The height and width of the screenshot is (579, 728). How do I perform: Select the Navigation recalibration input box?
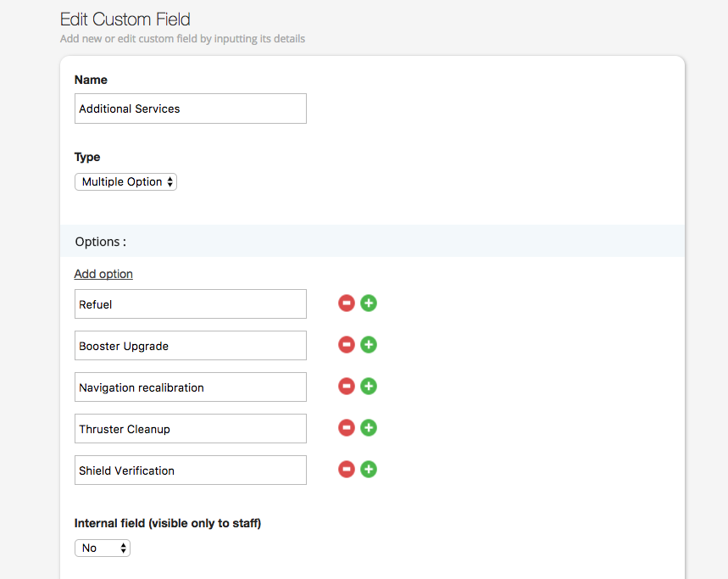tap(191, 387)
